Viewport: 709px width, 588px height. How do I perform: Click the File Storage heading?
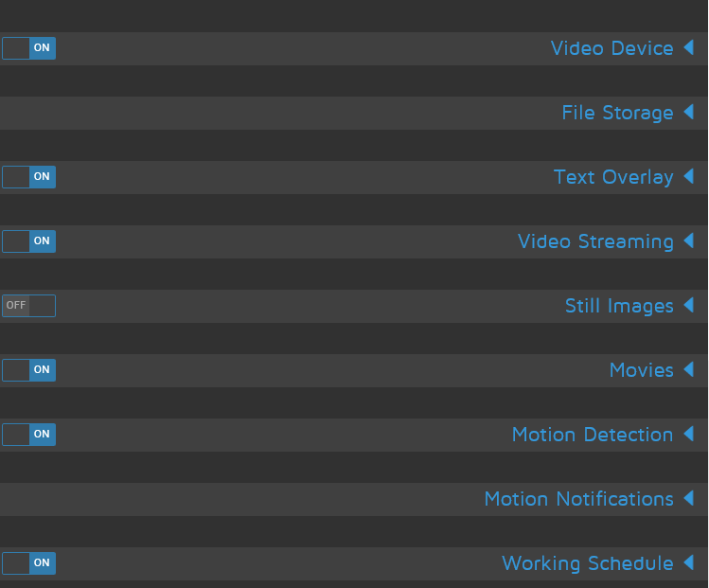point(617,113)
